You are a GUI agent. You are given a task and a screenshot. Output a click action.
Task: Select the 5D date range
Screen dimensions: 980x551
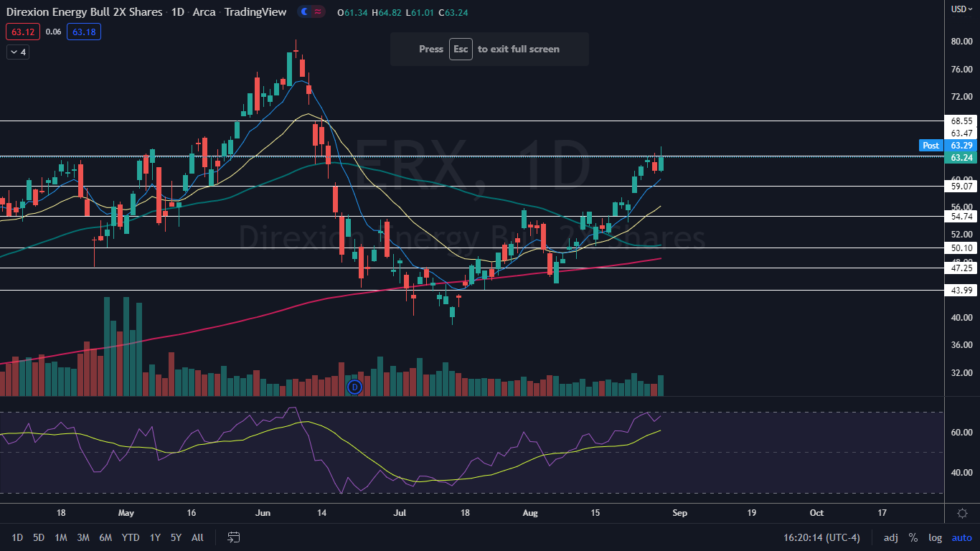click(39, 537)
